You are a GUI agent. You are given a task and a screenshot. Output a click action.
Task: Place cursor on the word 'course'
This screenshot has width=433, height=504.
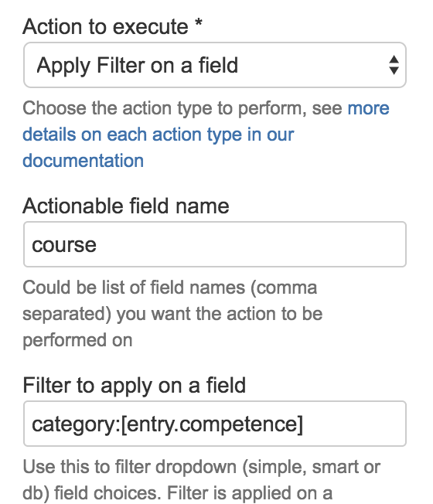[x=64, y=245]
